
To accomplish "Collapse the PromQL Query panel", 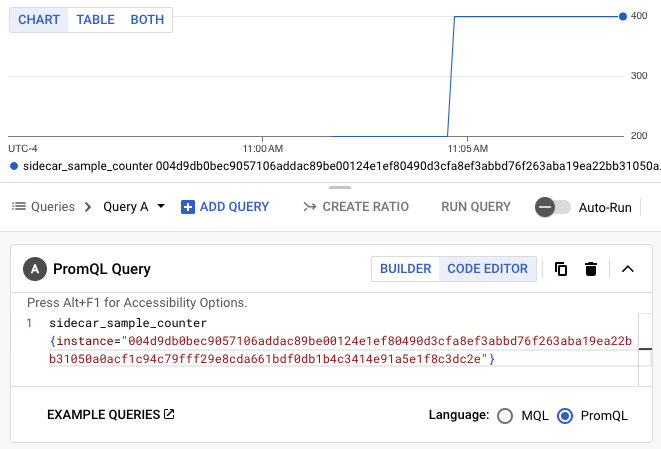I will (x=628, y=268).
